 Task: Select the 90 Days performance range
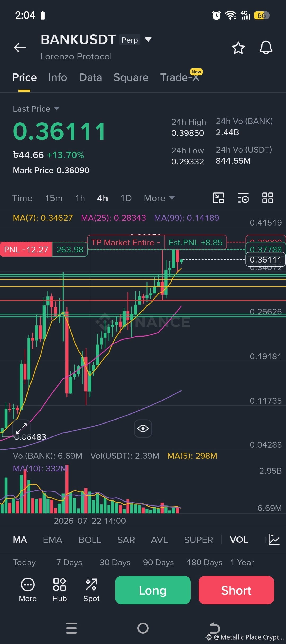click(158, 562)
